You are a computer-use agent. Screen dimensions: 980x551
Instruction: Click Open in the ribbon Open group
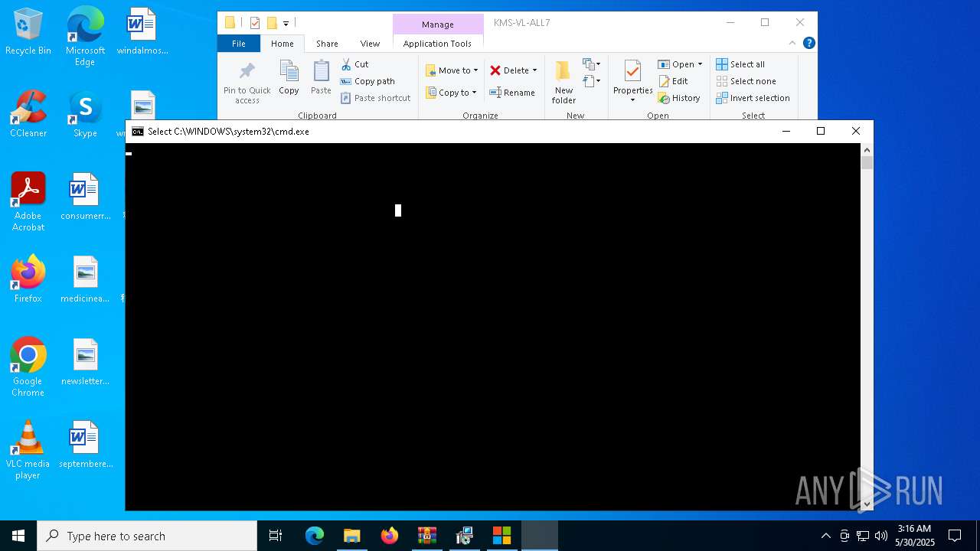click(x=676, y=64)
